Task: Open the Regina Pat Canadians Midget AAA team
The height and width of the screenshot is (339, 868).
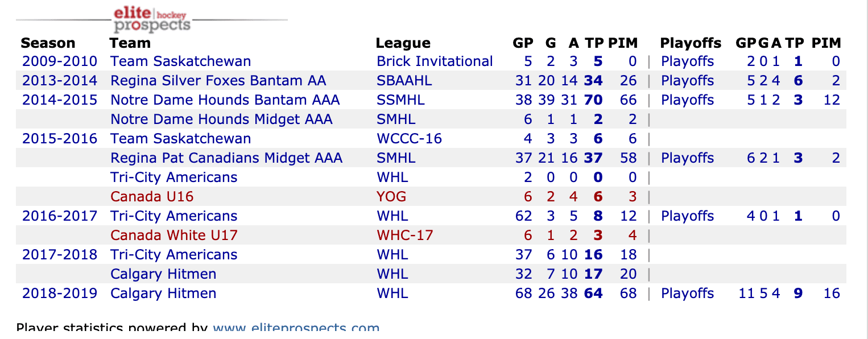Action: point(226,158)
